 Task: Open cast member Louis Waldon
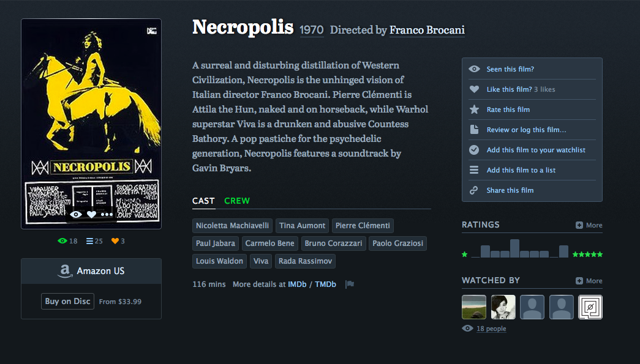(x=219, y=261)
